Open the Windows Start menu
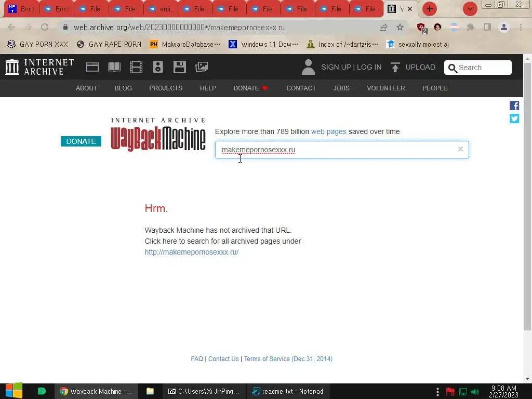Screen dimensions: 532x399 click(x=14, y=391)
